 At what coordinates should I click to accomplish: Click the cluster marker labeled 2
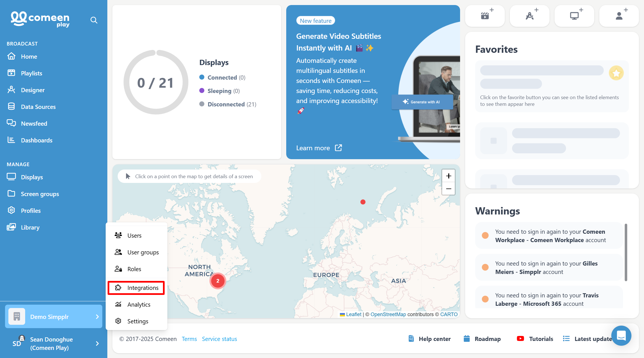(218, 281)
